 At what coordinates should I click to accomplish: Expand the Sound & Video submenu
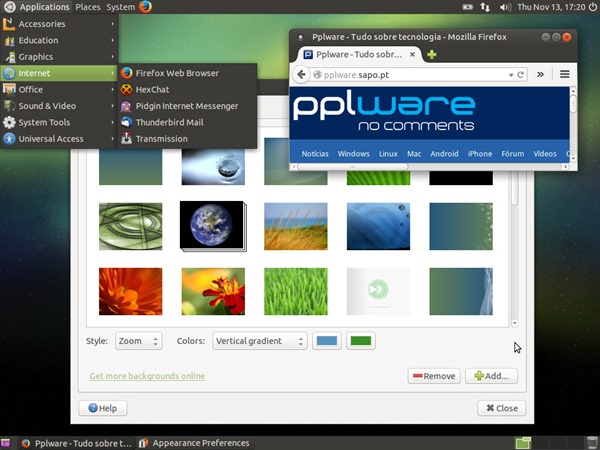59,106
